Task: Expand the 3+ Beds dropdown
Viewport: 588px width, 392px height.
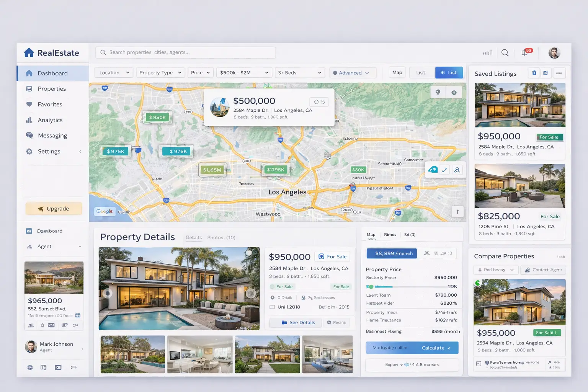Action: pos(300,72)
